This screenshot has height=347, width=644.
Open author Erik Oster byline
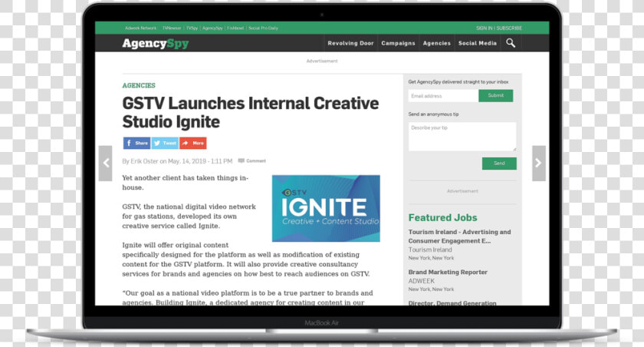(x=144, y=161)
